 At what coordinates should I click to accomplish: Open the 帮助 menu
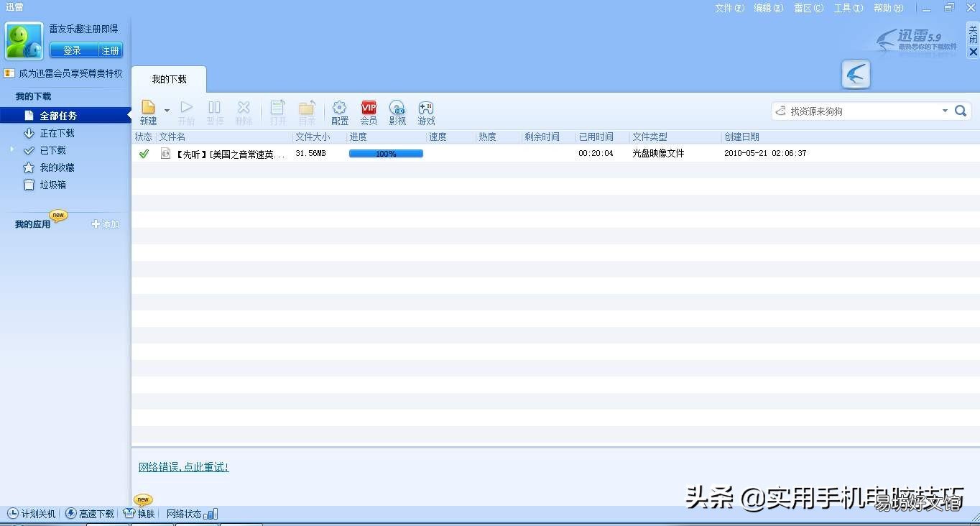[888, 8]
